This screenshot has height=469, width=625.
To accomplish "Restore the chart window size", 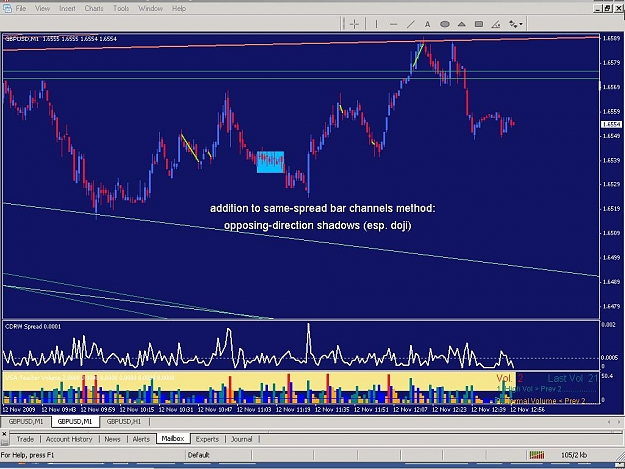I will [607, 8].
